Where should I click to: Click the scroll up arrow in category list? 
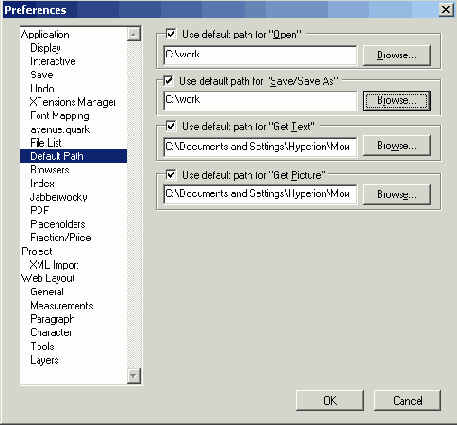[x=134, y=34]
